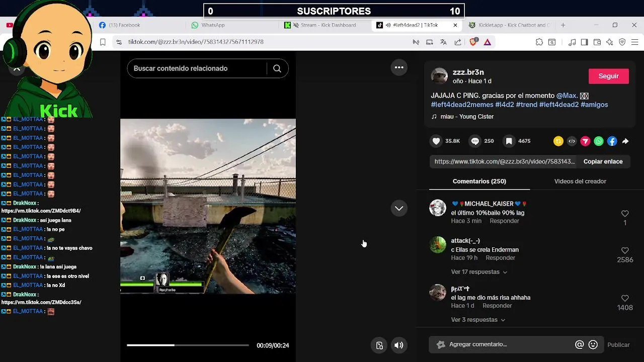644x362 pixels.
Task: Switch to Comentarios (250) tab
Action: point(479,181)
